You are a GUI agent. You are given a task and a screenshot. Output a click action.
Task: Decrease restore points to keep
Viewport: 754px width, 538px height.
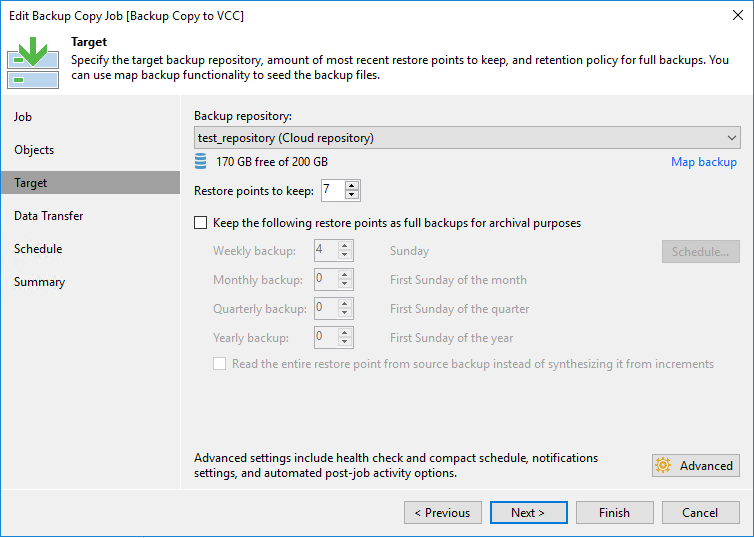(x=352, y=195)
